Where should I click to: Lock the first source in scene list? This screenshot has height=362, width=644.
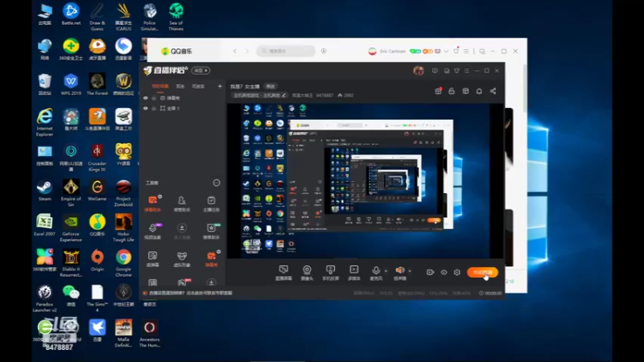tap(154, 98)
